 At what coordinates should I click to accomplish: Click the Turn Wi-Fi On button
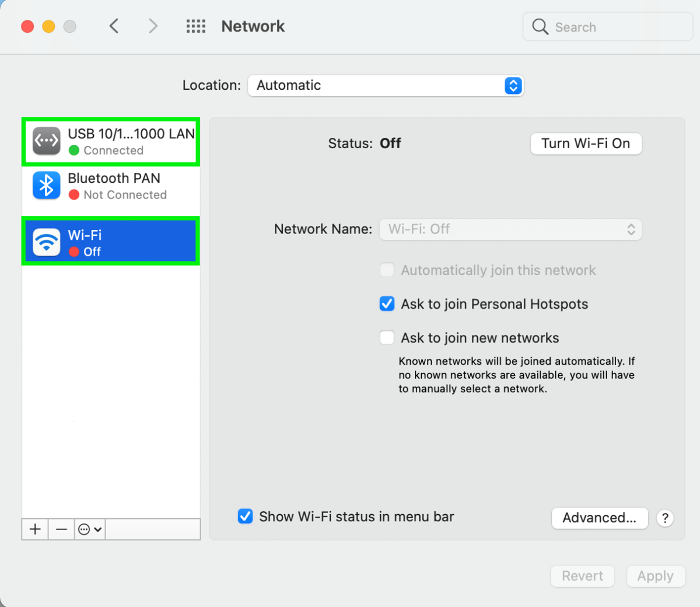point(586,144)
